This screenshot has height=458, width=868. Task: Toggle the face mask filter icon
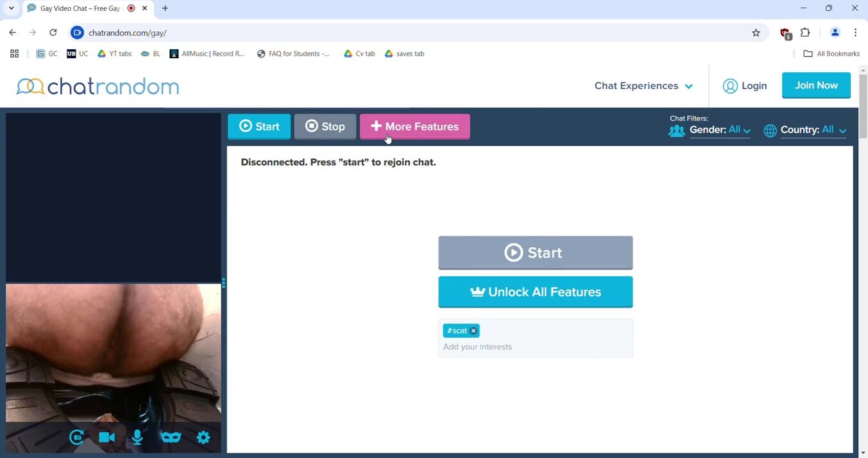click(171, 438)
